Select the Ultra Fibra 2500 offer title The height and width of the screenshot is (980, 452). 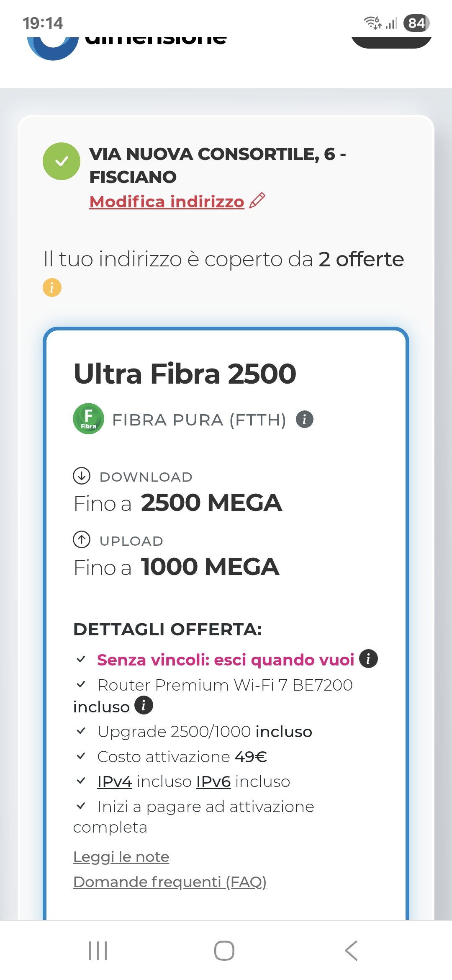pos(185,374)
